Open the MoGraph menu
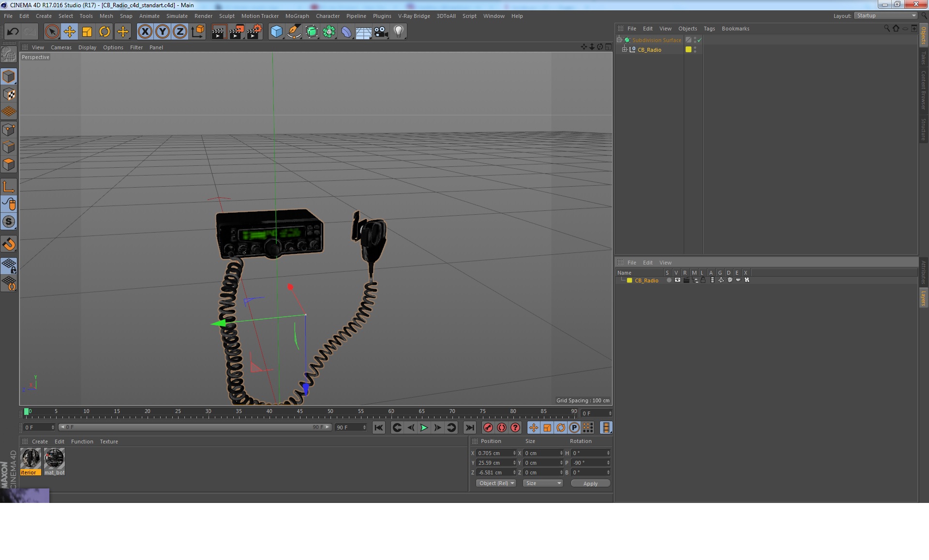Viewport: 929px width, 560px height. point(297,16)
